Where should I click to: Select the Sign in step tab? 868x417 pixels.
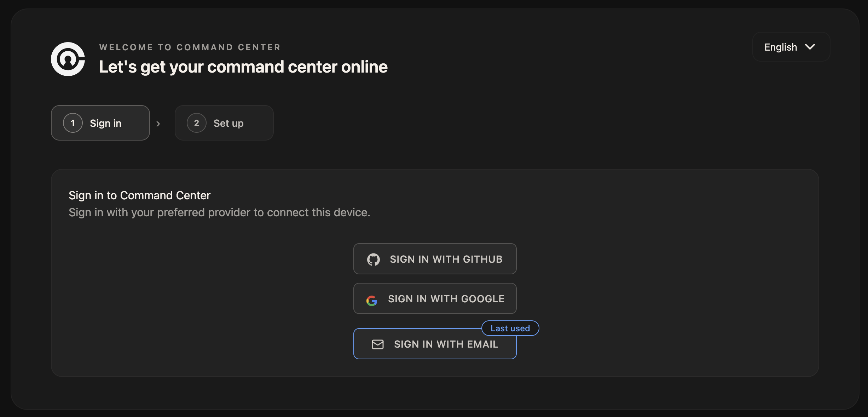pos(100,123)
